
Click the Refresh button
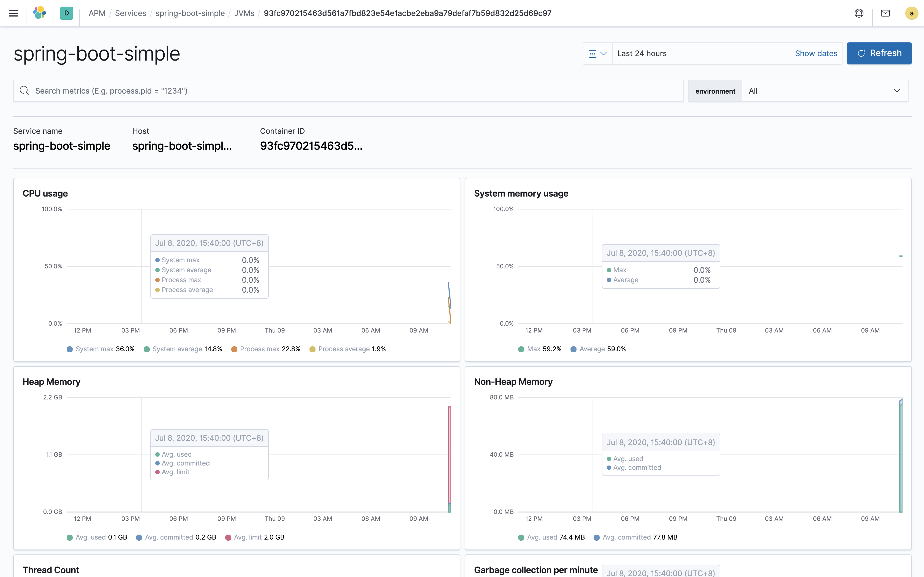click(879, 53)
